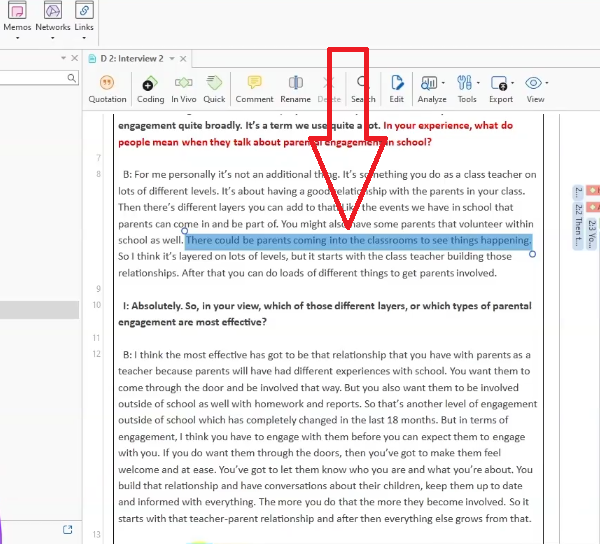This screenshot has height=544, width=600.
Task: Apply Coding to the selected text
Action: coord(150,88)
